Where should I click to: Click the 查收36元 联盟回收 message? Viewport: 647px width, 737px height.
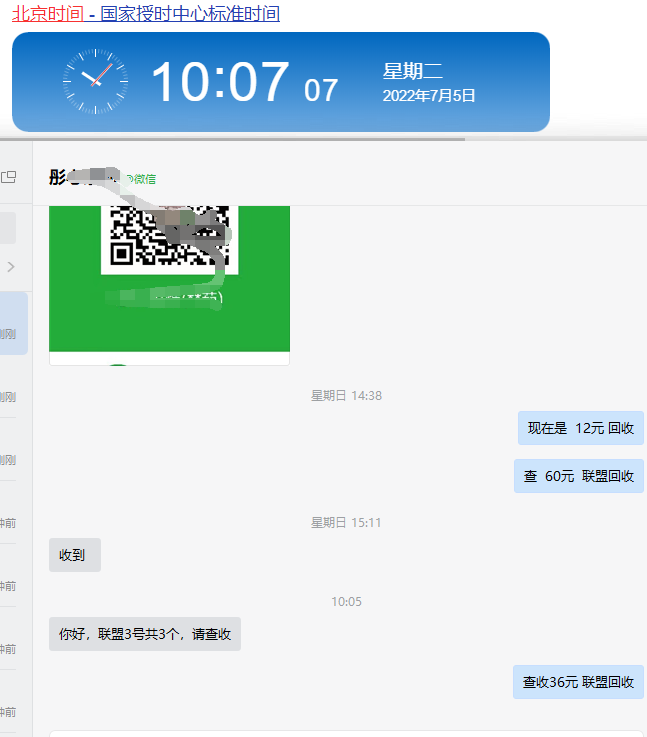click(577, 682)
